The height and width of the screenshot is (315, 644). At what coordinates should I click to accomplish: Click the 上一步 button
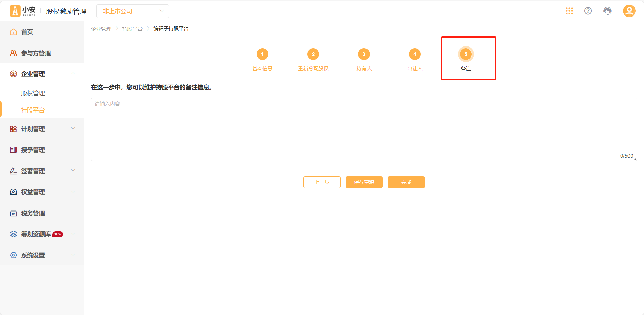coord(322,182)
